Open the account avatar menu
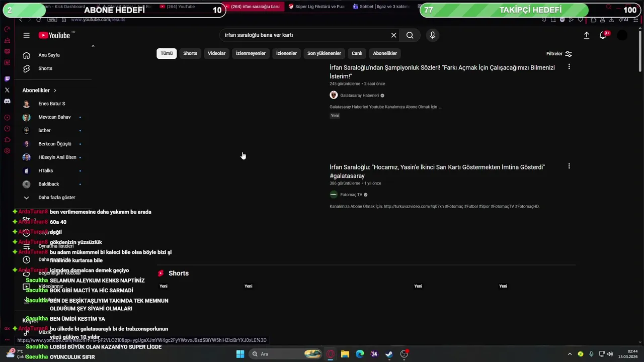This screenshot has height=362, width=644. click(622, 35)
